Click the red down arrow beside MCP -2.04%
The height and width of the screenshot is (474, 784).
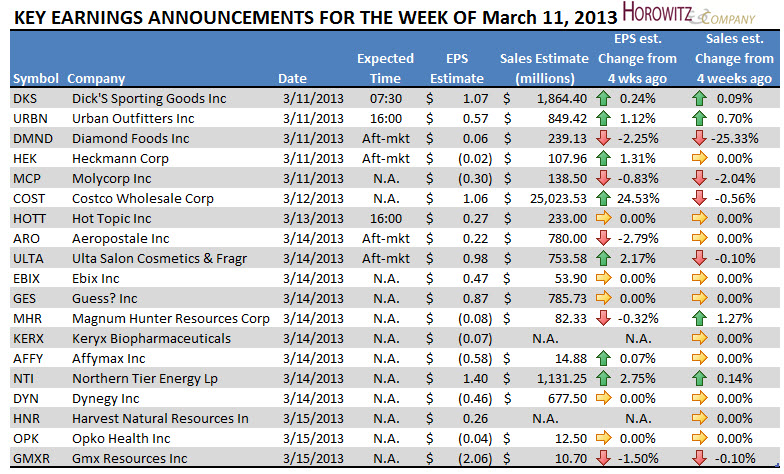tap(700, 178)
